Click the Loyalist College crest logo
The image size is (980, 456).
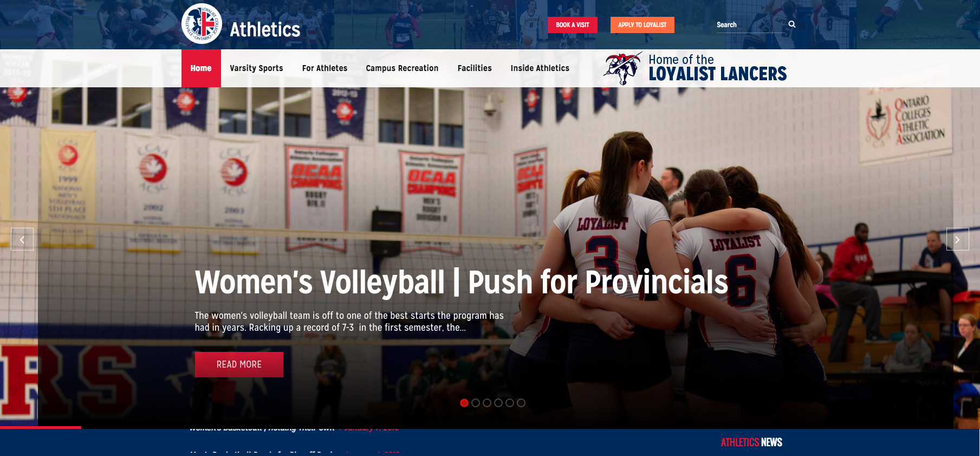coord(202,24)
